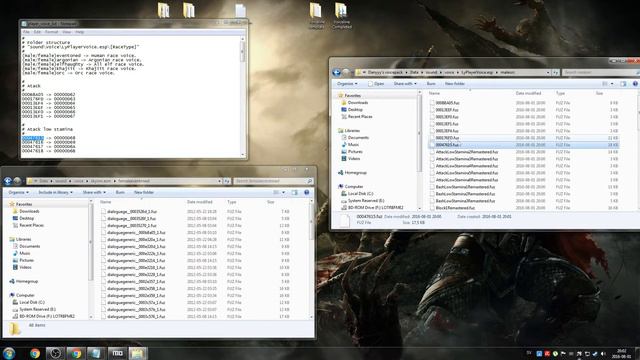The height and width of the screenshot is (360, 640).
Task: Click refresh button beside maleorc address bar
Action: pyautogui.click(x=556, y=72)
